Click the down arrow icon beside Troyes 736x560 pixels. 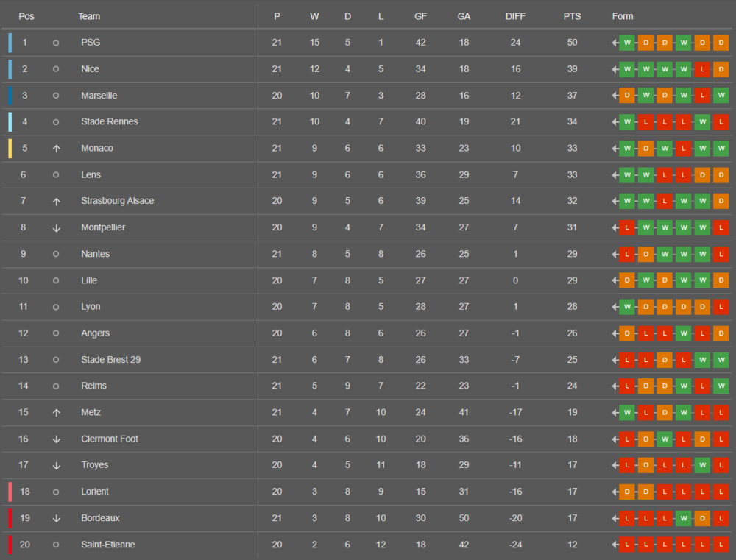[57, 465]
